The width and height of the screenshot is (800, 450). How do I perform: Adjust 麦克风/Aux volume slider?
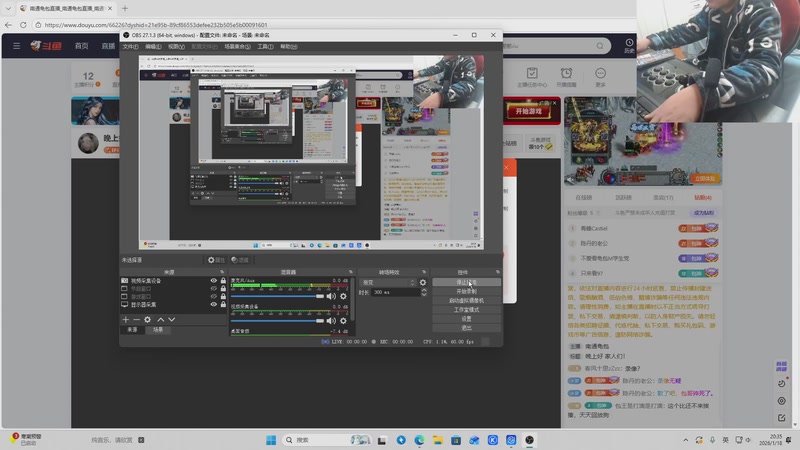pos(277,296)
